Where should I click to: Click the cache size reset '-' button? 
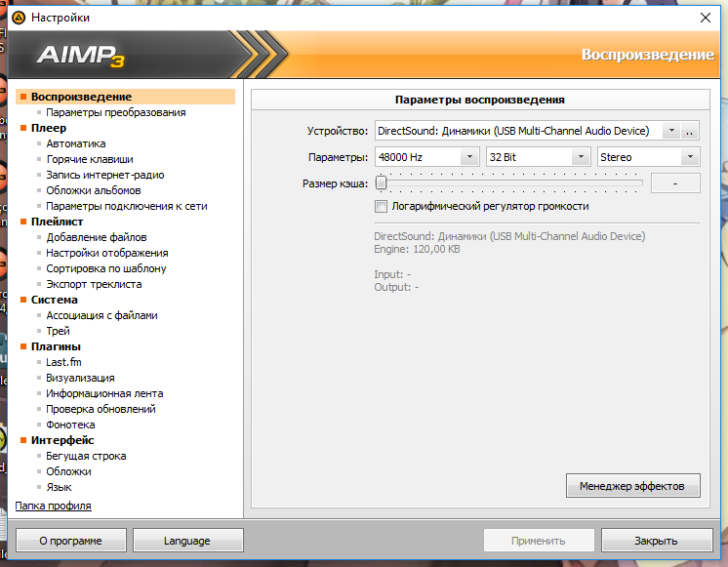[675, 182]
